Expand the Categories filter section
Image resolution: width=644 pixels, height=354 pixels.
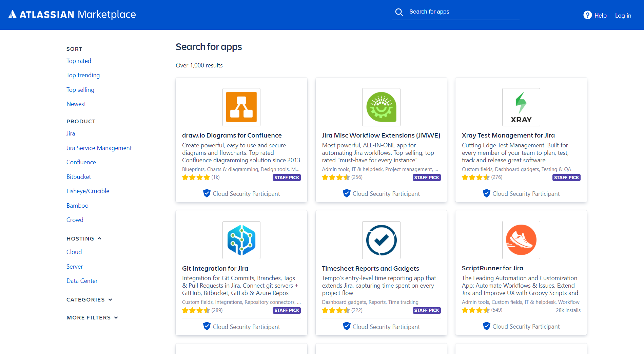[x=110, y=299]
